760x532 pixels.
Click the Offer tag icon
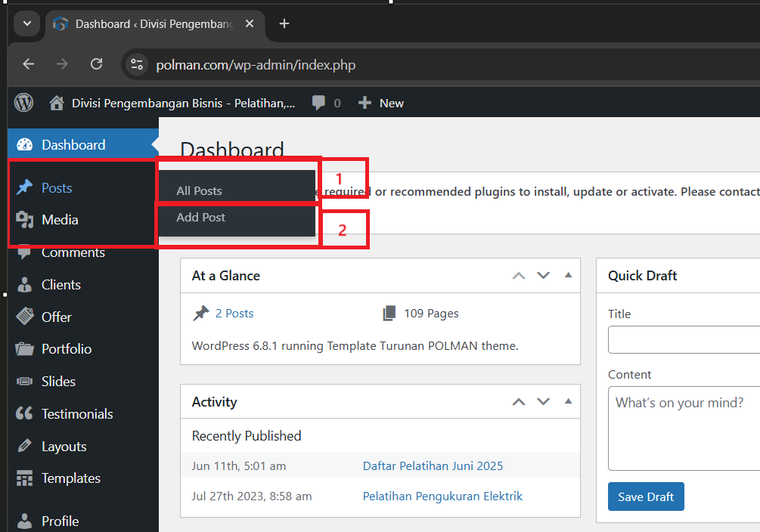(x=25, y=317)
